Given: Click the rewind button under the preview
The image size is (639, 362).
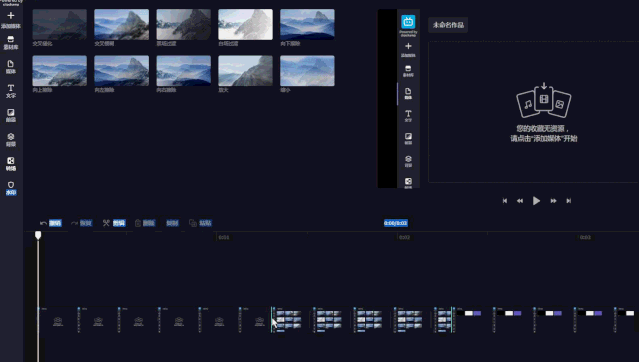Looking at the screenshot, I should point(520,201).
